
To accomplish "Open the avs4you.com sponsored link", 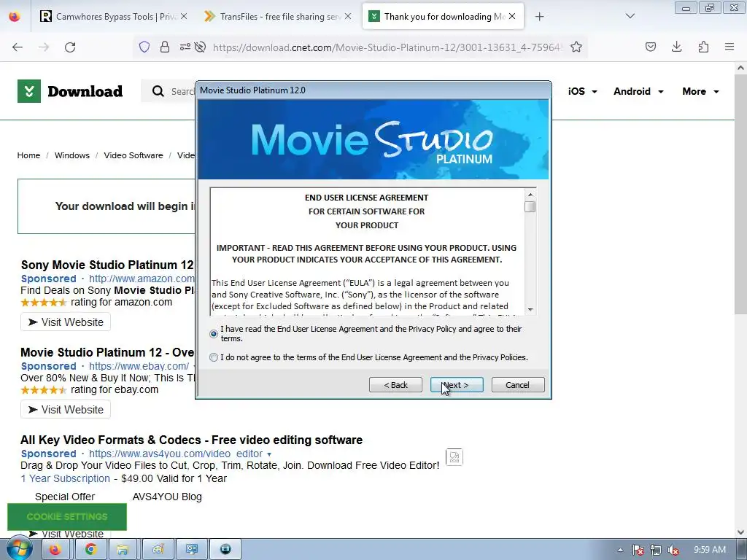I will pos(176,454).
